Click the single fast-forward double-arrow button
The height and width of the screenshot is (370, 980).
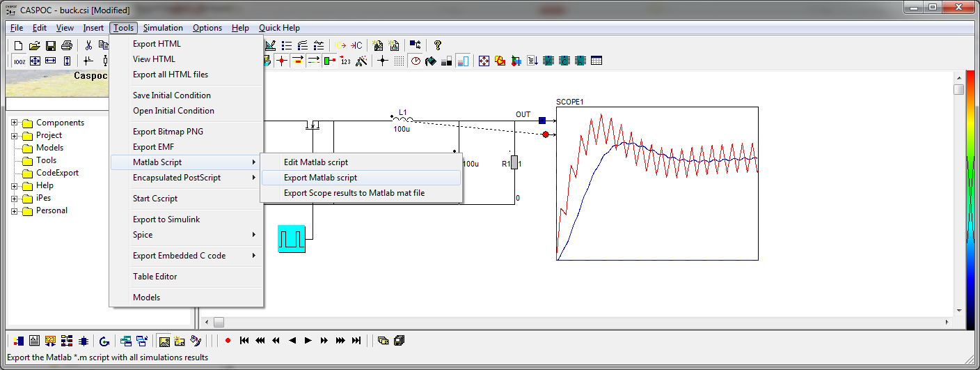click(324, 341)
